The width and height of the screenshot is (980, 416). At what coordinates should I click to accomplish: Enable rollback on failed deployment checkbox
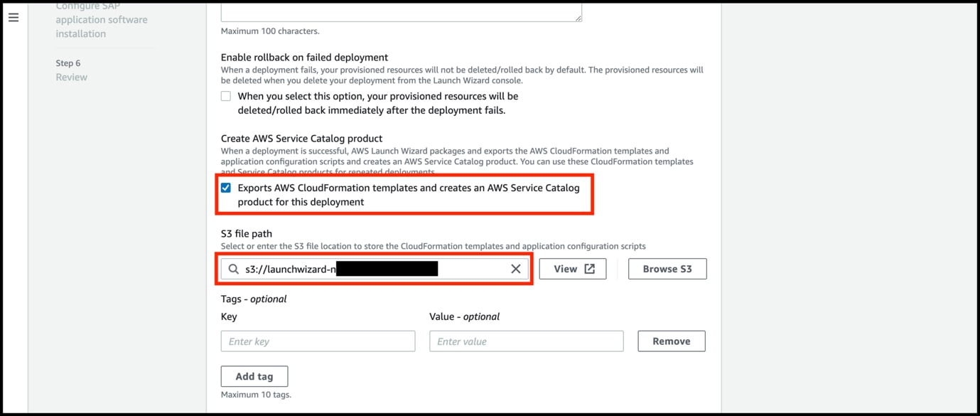225,95
